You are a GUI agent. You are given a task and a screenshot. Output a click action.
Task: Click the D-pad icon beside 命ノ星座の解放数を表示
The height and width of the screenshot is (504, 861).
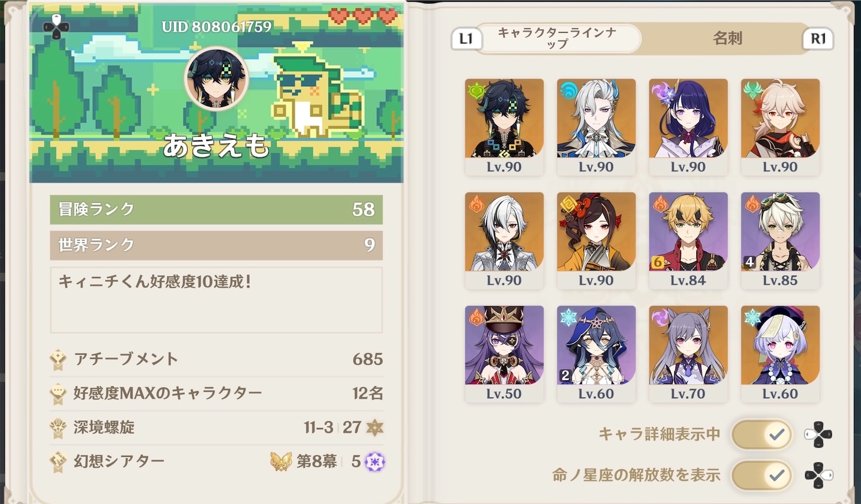coord(818,475)
